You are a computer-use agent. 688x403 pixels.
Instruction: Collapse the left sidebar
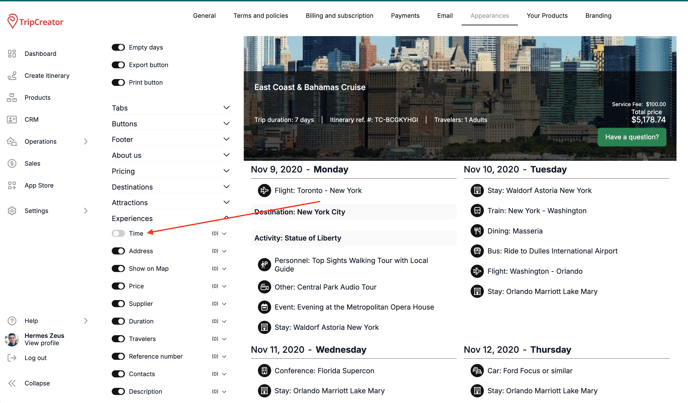pyautogui.click(x=36, y=383)
